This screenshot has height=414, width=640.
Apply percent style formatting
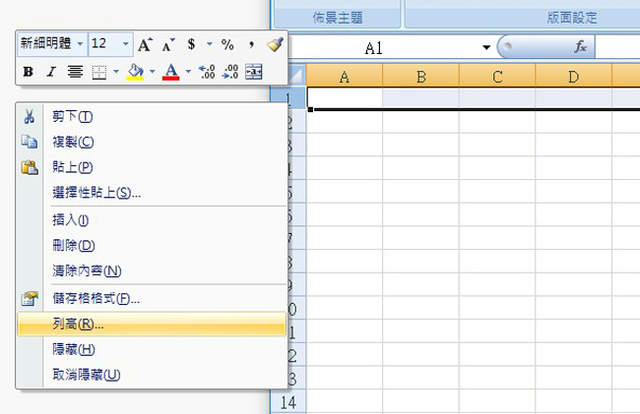(227, 44)
